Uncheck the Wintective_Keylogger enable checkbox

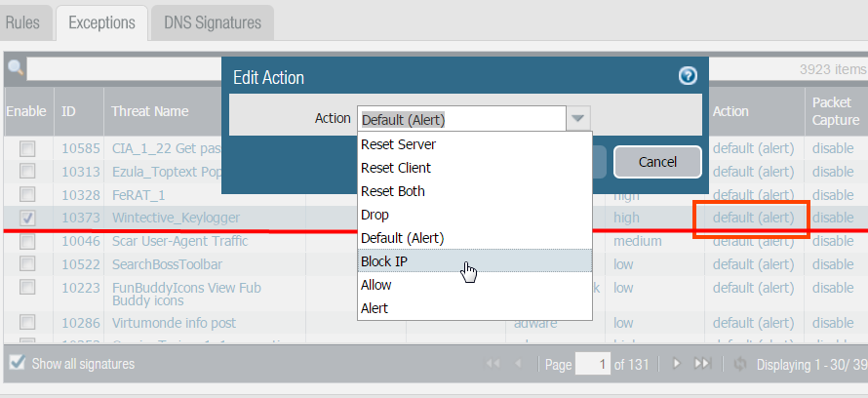28,218
